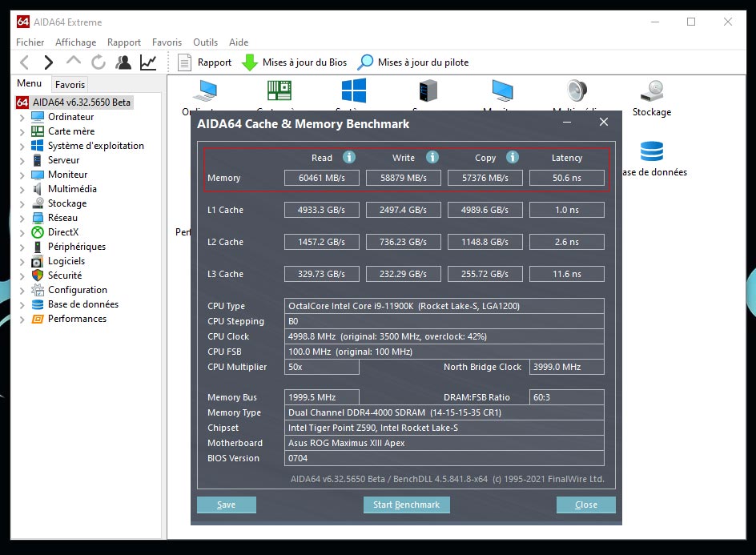Screen dimensions: 756x555
Task: Click Mises à jour du pilote label
Action: tap(424, 62)
